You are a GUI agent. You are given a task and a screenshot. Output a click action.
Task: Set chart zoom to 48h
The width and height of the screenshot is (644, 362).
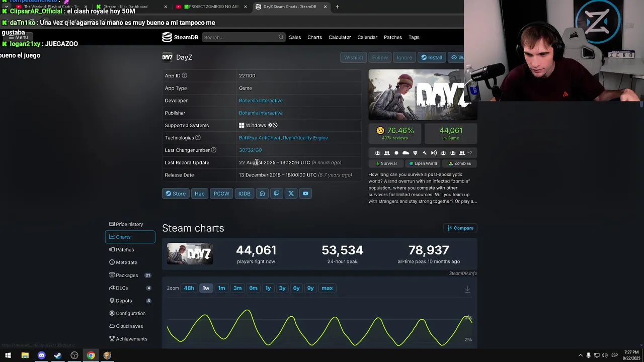pos(189,288)
